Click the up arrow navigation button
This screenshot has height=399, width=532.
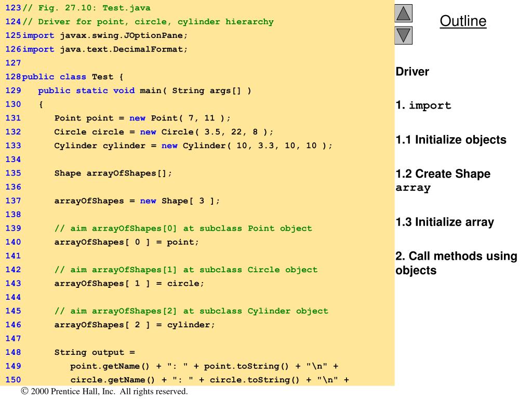click(403, 14)
